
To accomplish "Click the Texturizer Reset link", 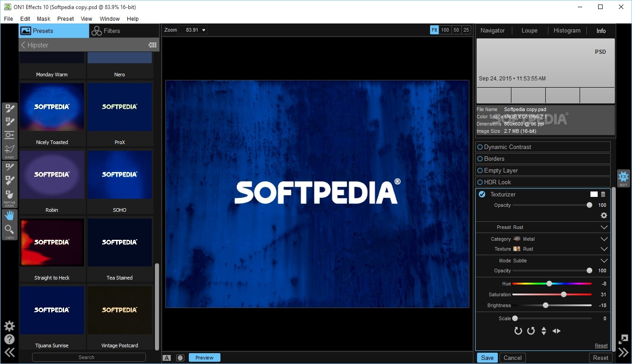I will pos(601,345).
